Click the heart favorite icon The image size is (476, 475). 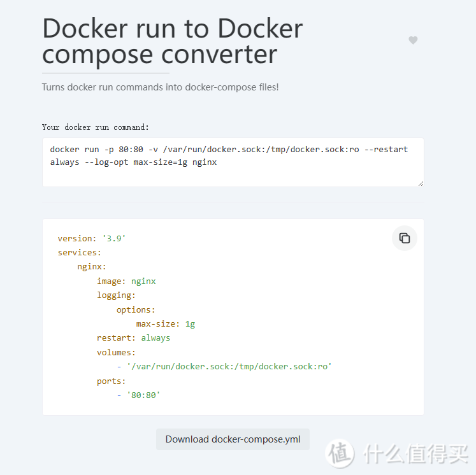tap(413, 40)
